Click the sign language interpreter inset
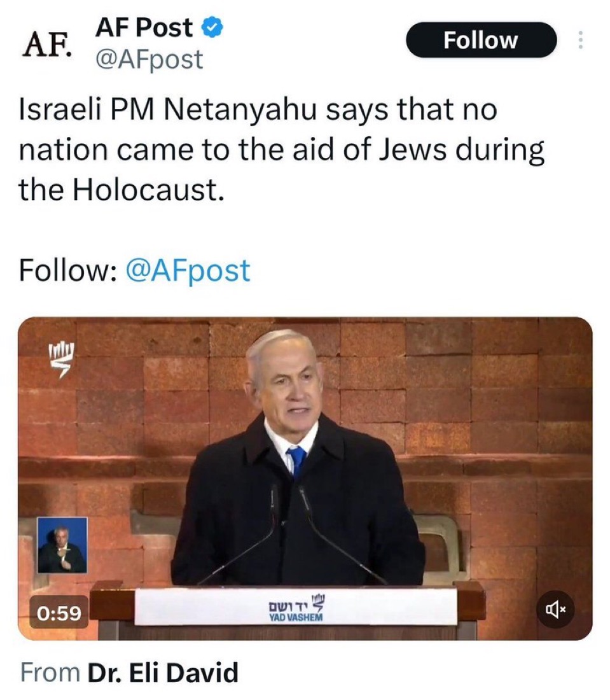 (x=62, y=545)
